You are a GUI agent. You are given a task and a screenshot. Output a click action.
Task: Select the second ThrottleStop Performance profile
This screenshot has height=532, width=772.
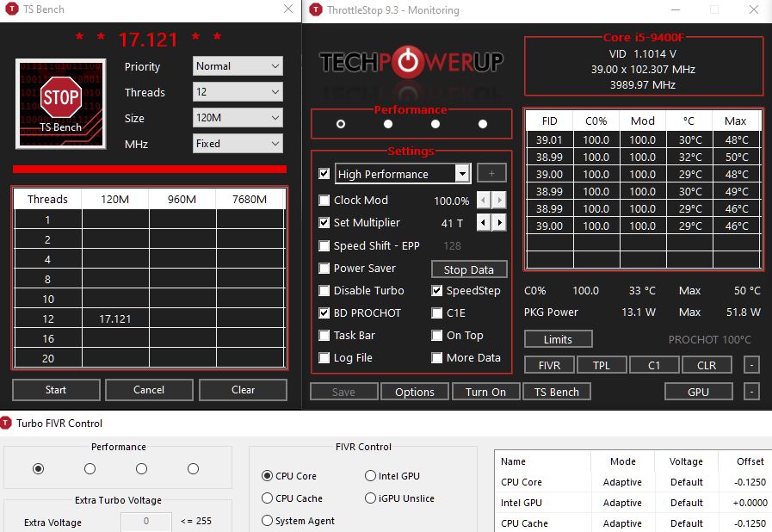coord(388,124)
